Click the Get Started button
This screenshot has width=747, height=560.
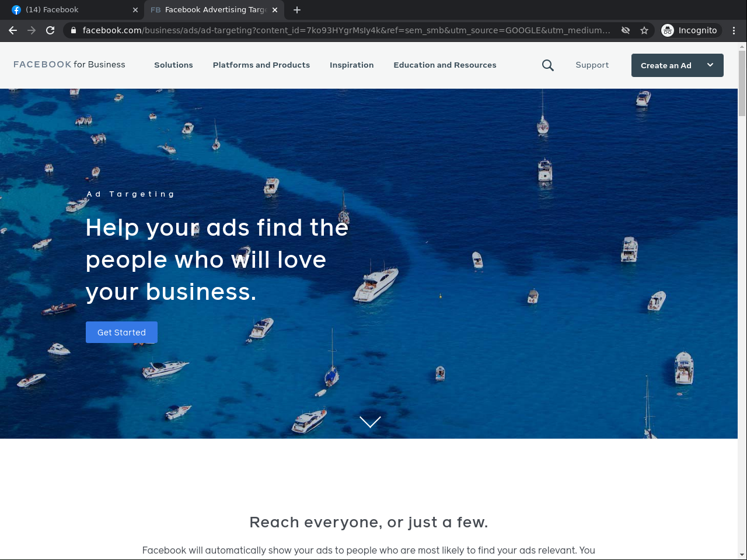[x=121, y=332]
